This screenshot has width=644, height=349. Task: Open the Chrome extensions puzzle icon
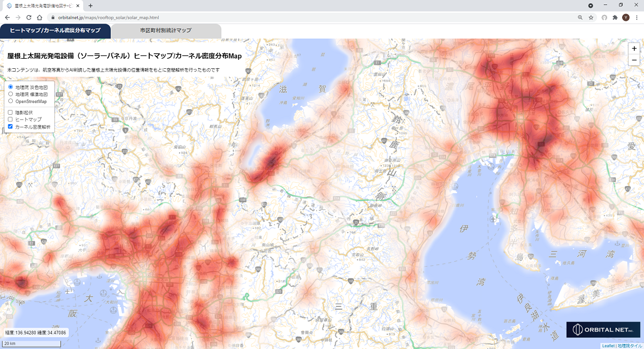pos(615,17)
